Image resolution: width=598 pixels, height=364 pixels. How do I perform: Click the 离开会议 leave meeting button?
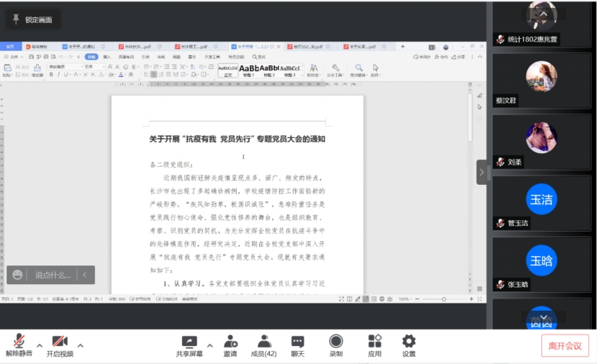(x=565, y=346)
